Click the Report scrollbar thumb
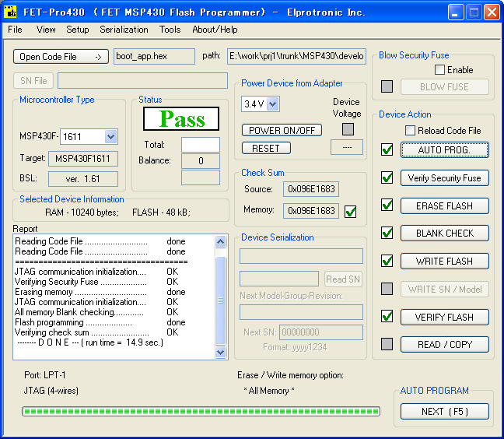504x439 pixels. click(221, 300)
